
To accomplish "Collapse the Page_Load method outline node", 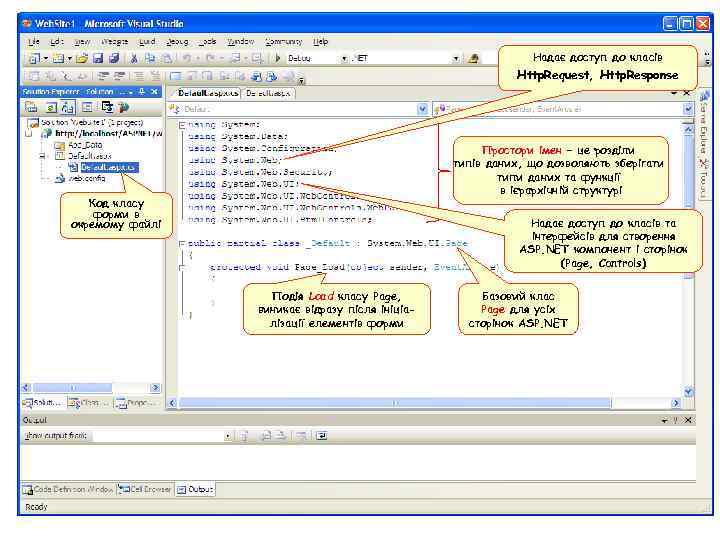I will coord(182,267).
